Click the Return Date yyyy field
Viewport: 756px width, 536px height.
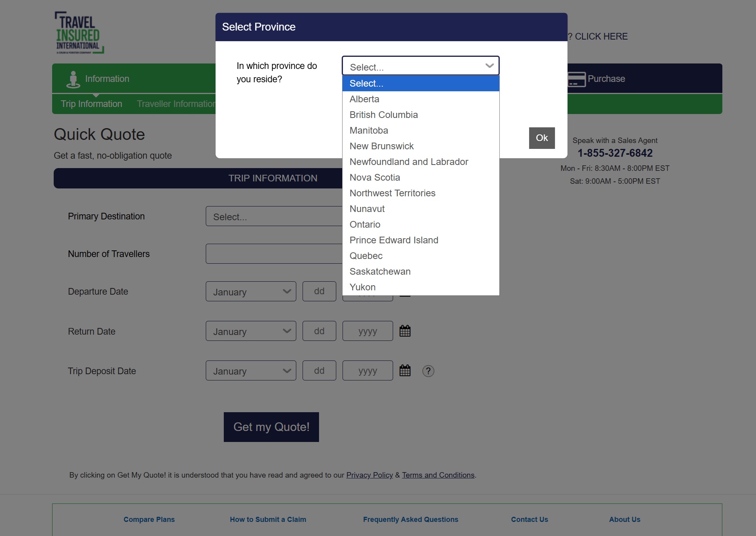tap(367, 331)
